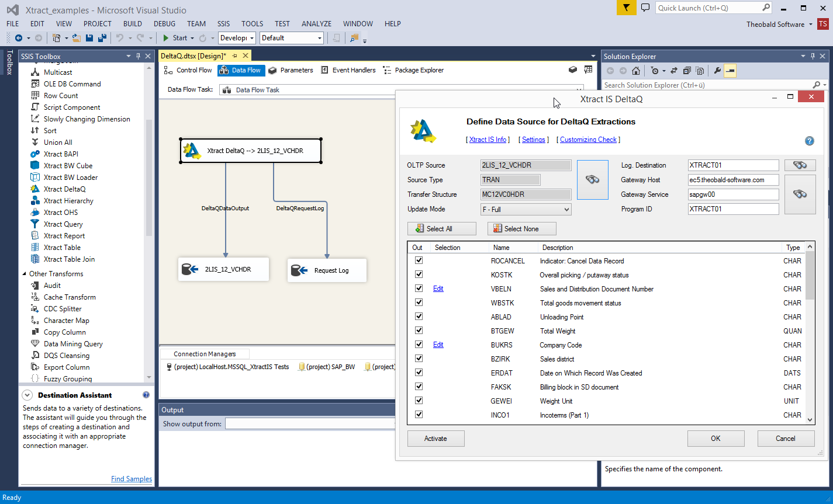The width and height of the screenshot is (833, 504).
Task: Click the Activate button
Action: [x=436, y=439]
